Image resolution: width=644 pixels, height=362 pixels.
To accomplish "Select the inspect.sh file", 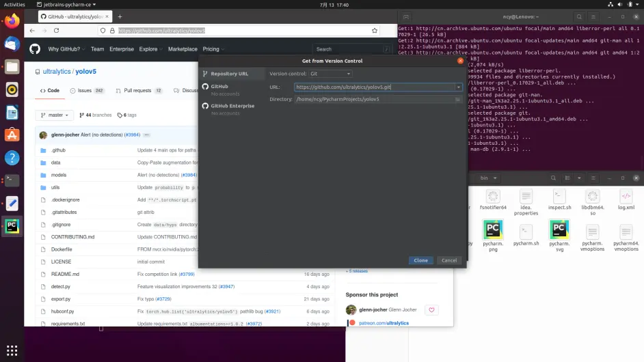I will 559,200.
